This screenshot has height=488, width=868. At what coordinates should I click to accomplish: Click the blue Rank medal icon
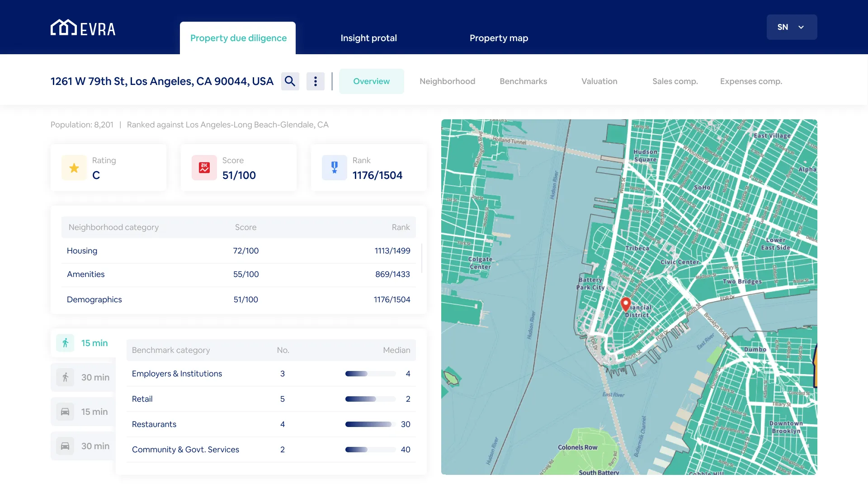(334, 168)
